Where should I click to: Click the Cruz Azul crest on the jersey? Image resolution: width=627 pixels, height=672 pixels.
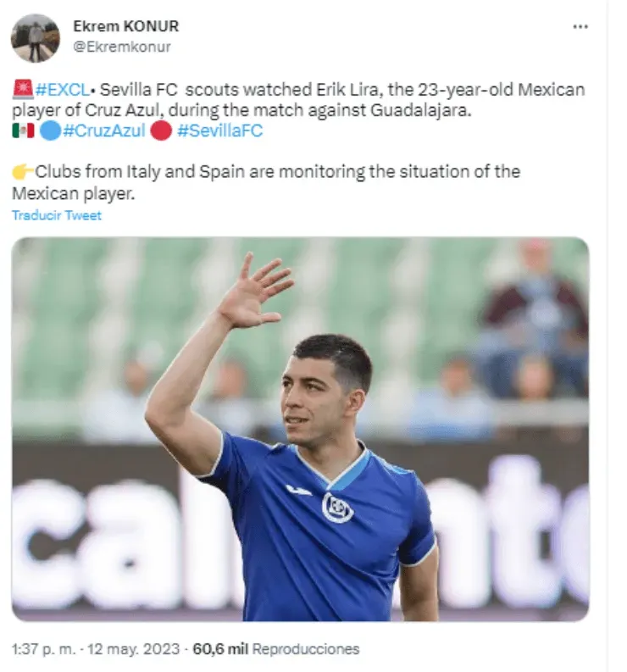[x=337, y=507]
